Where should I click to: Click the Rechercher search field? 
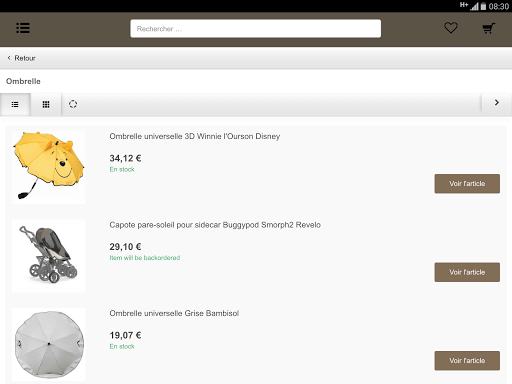[256, 29]
